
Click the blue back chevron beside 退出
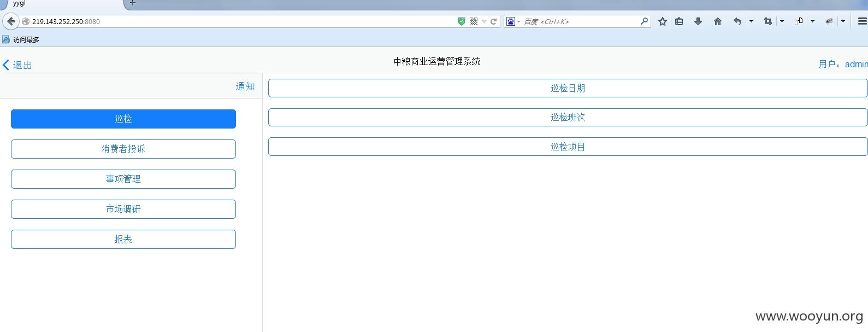[6, 65]
